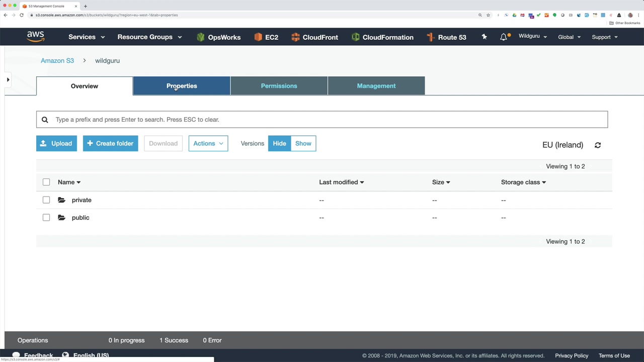Viewport: 644px width, 362px height.
Task: Open the Wildguru account dropdown
Action: pos(533,36)
